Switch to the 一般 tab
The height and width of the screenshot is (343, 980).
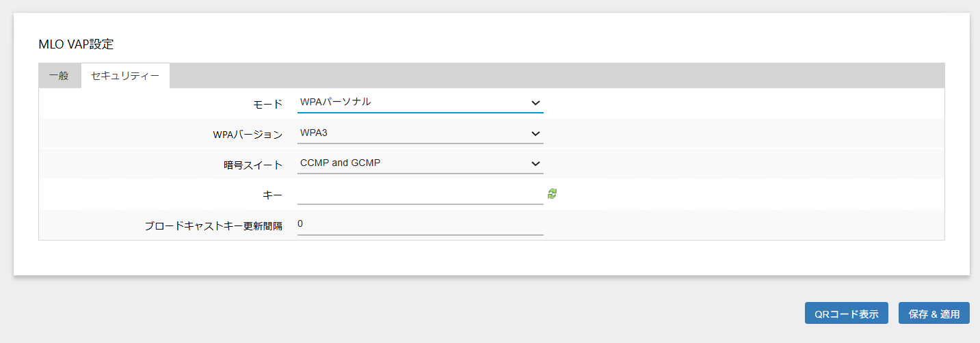tap(59, 76)
